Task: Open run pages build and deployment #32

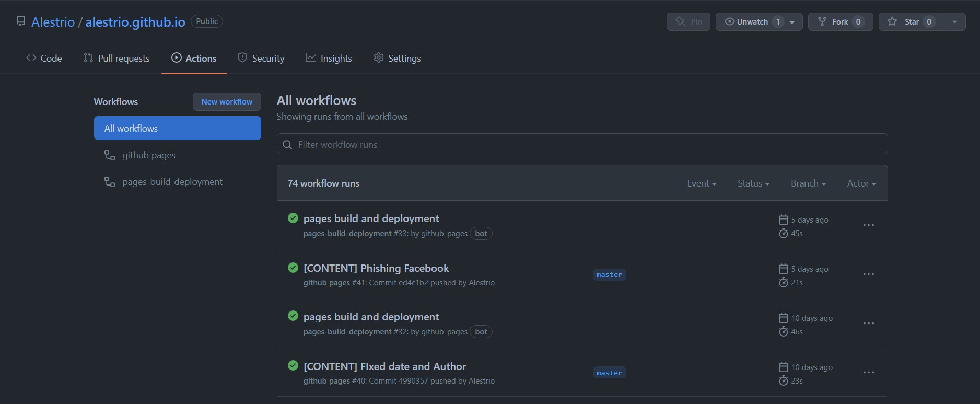Action: 371,317
